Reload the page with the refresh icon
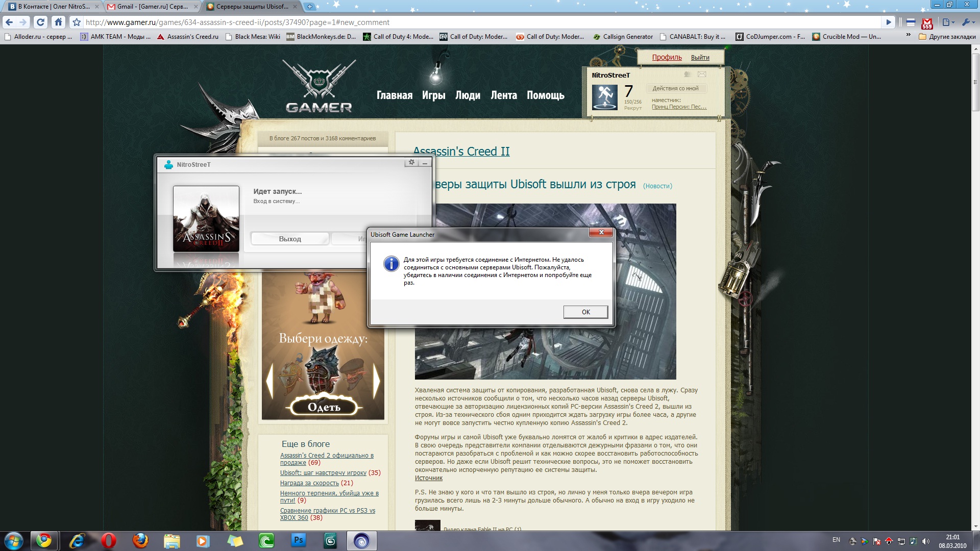980x551 pixels. [x=40, y=22]
